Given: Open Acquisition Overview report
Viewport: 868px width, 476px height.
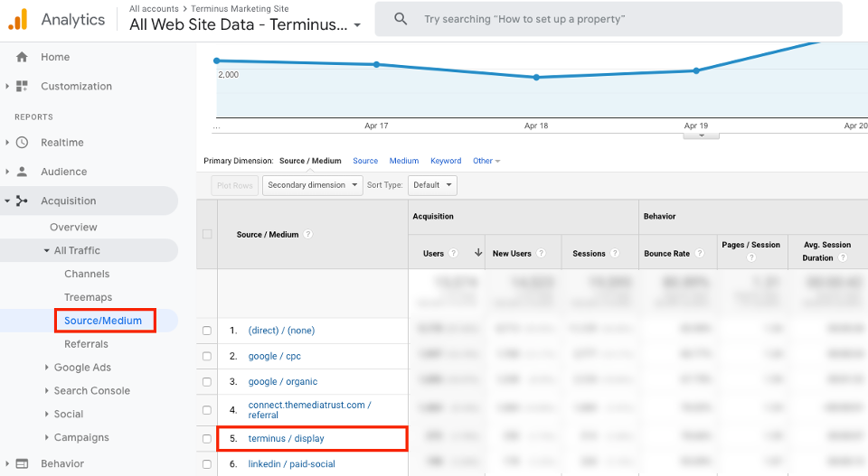Looking at the screenshot, I should click(x=73, y=228).
